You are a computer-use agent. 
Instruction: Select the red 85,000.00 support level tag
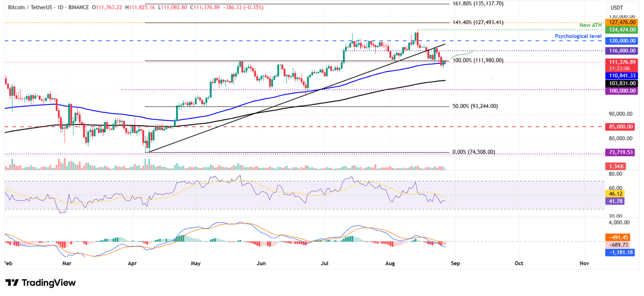621,127
